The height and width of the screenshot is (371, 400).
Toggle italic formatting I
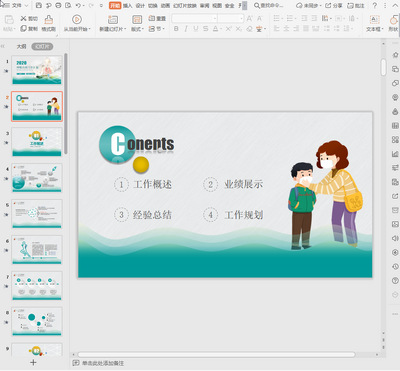click(x=186, y=29)
